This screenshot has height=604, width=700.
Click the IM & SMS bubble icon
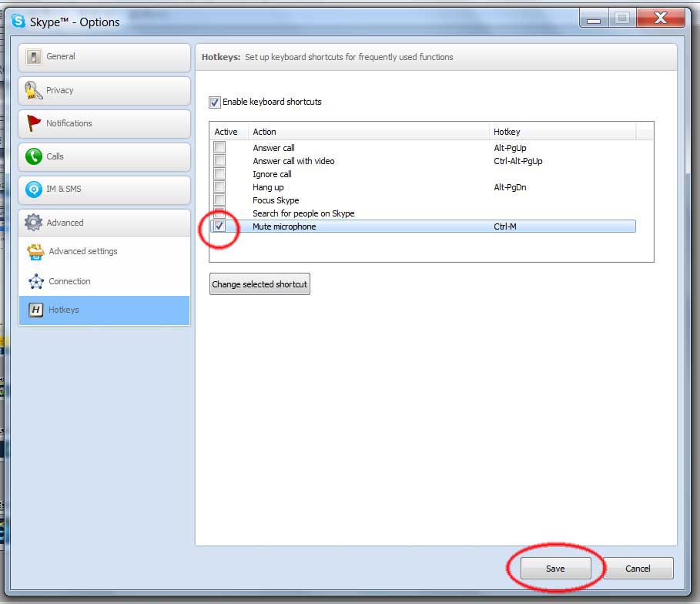33,190
